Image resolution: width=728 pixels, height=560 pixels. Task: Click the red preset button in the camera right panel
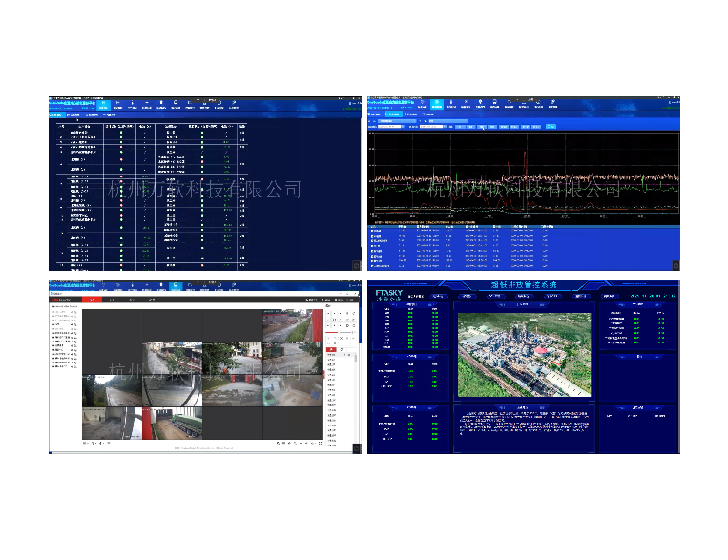pos(331,350)
